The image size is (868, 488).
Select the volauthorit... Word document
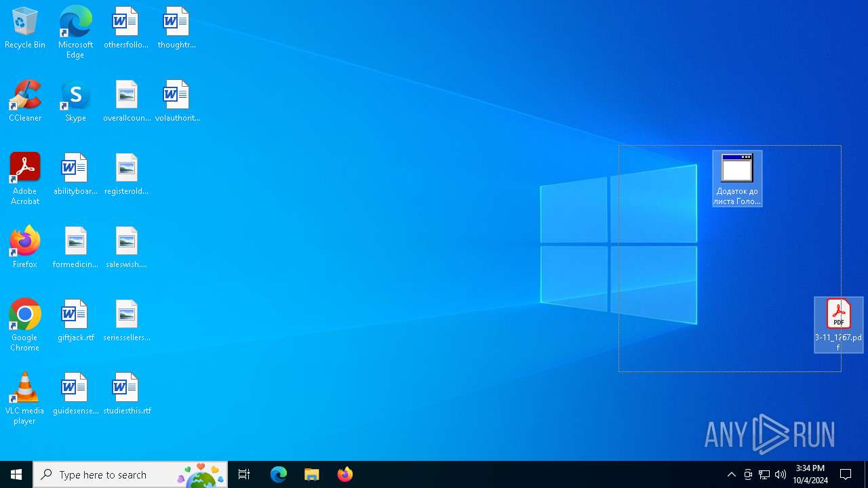click(177, 101)
